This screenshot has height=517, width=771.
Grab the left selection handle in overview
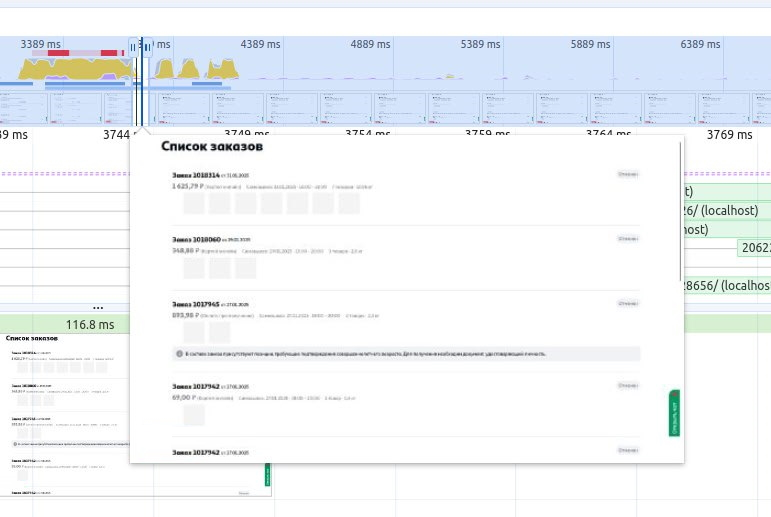click(x=133, y=48)
